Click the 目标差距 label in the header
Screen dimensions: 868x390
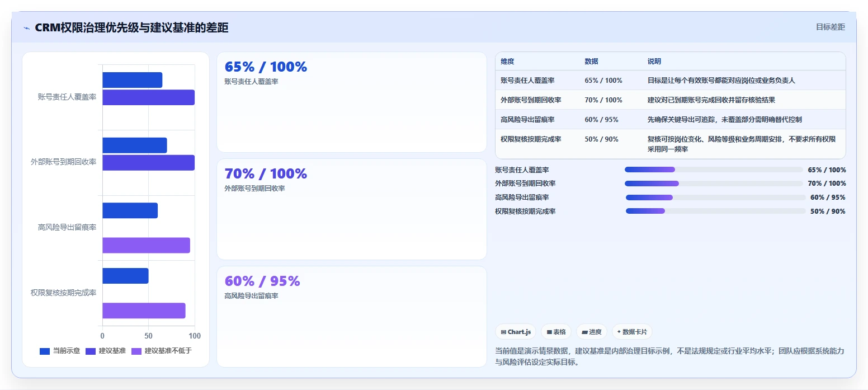(x=830, y=27)
